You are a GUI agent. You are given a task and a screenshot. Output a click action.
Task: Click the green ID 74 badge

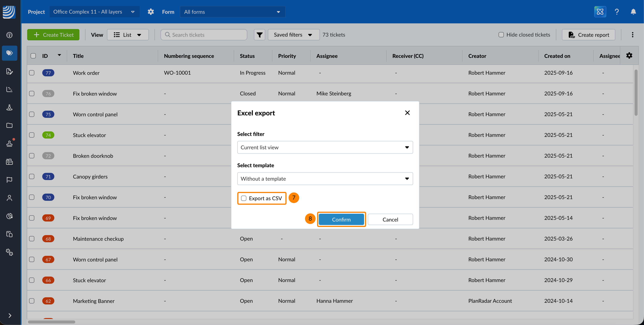[x=48, y=135]
